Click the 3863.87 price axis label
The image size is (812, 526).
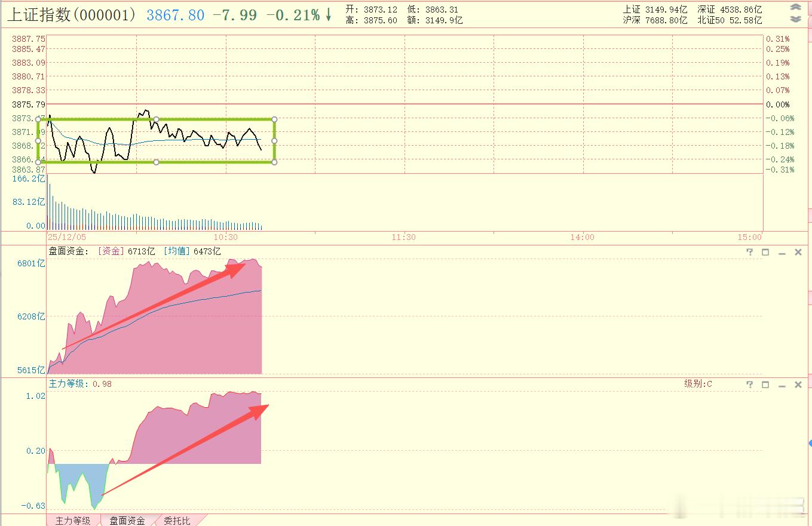pyautogui.click(x=29, y=170)
